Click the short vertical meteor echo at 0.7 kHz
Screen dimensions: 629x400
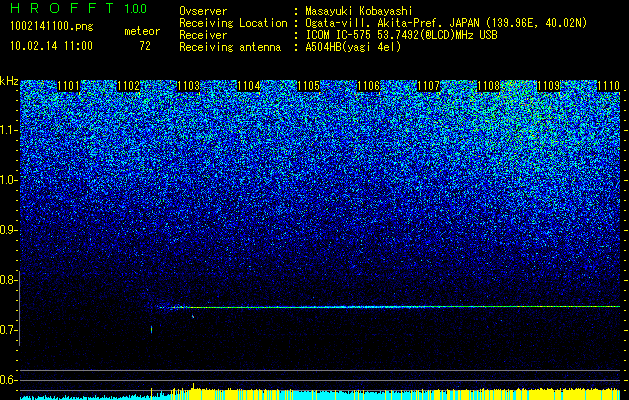point(151,329)
